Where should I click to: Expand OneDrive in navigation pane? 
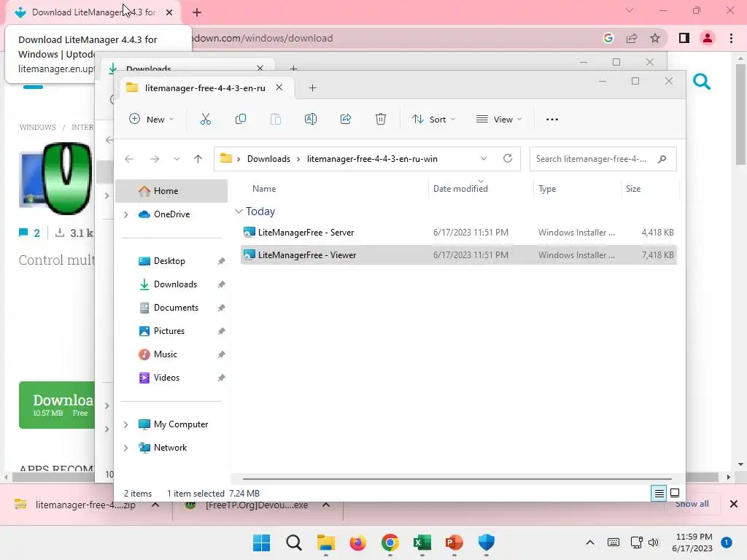(x=125, y=215)
